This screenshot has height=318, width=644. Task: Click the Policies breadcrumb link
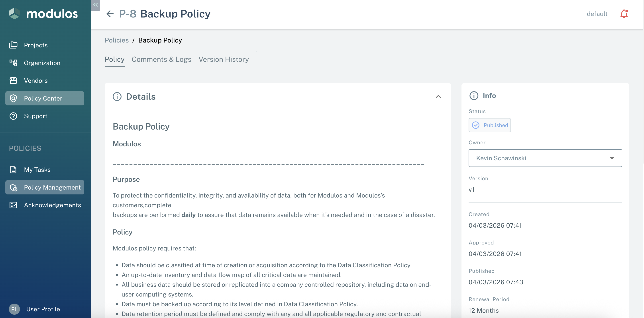coord(116,40)
